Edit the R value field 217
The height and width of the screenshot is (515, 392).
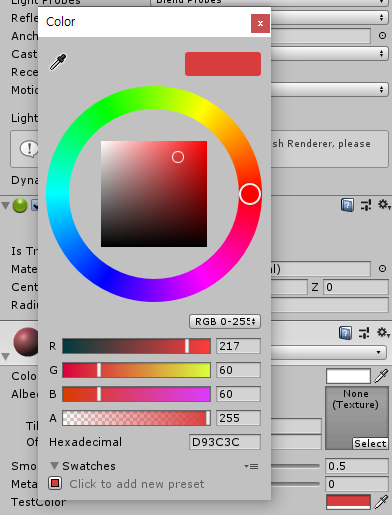238,346
